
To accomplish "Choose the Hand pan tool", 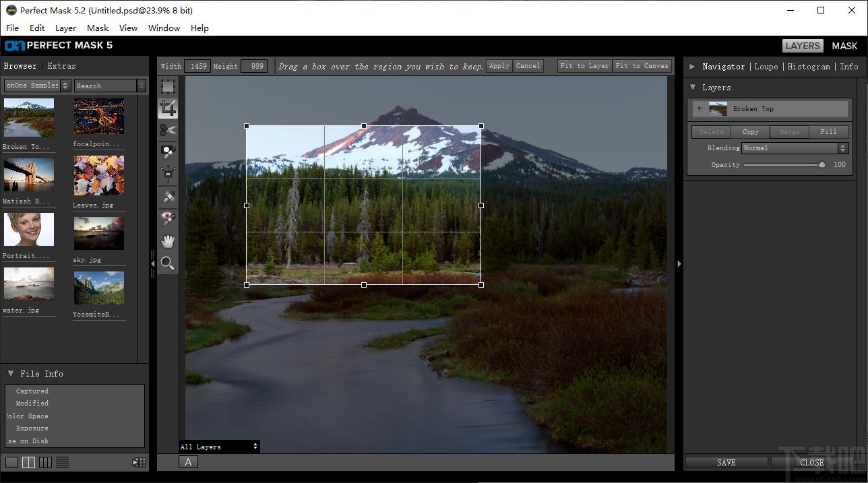I will point(168,241).
